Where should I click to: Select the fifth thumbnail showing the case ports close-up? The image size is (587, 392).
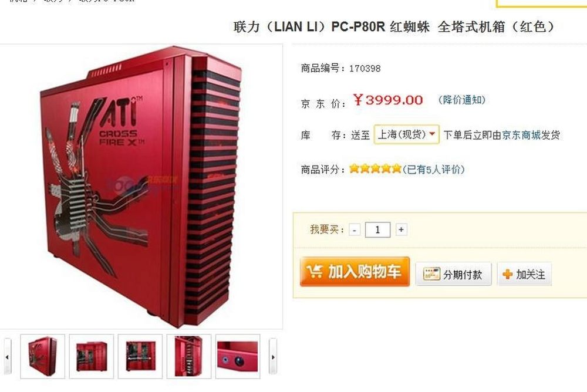238,356
